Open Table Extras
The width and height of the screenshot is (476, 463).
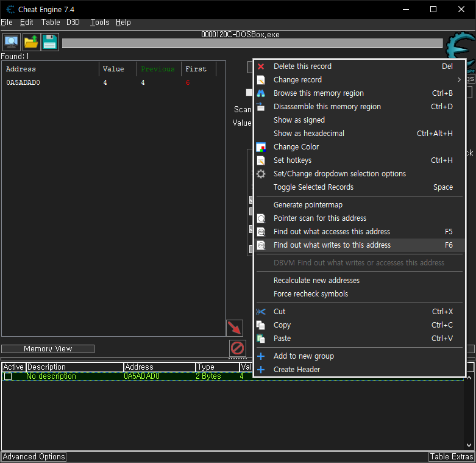pyautogui.click(x=452, y=457)
